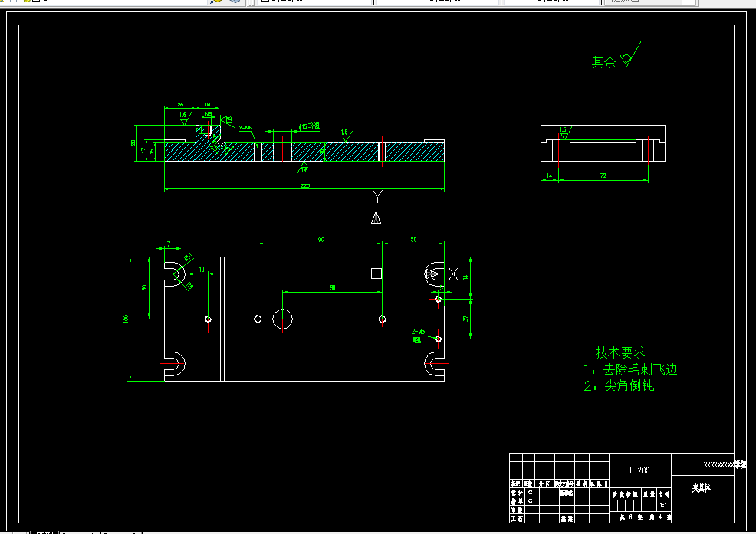This screenshot has width=756, height=534.
Task: Select the 72 dimension in the side view
Action: pos(603,176)
